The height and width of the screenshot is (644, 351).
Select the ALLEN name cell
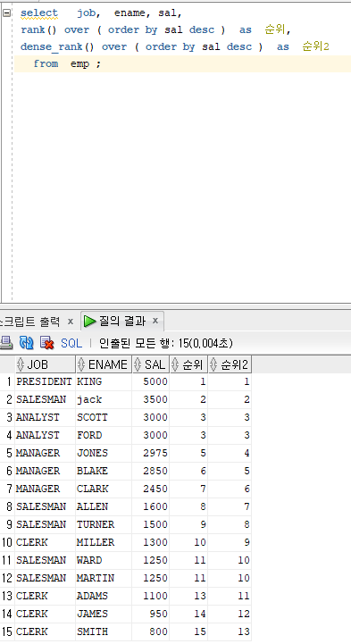[x=104, y=506]
